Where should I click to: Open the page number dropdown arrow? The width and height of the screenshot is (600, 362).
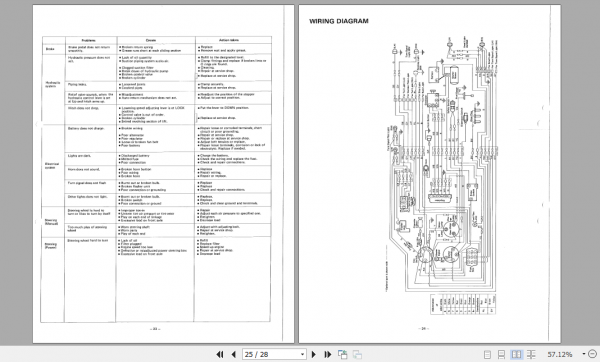point(302,354)
